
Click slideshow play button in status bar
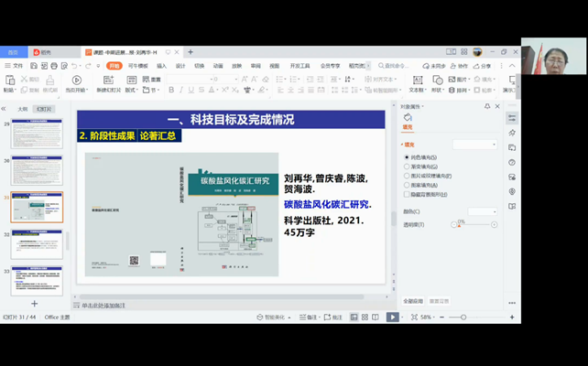(392, 318)
